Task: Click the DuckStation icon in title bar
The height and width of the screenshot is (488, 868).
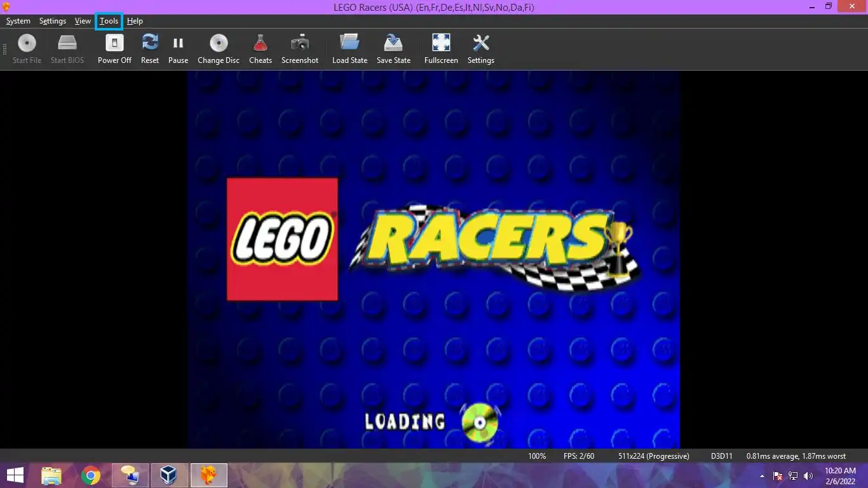Action: point(6,7)
